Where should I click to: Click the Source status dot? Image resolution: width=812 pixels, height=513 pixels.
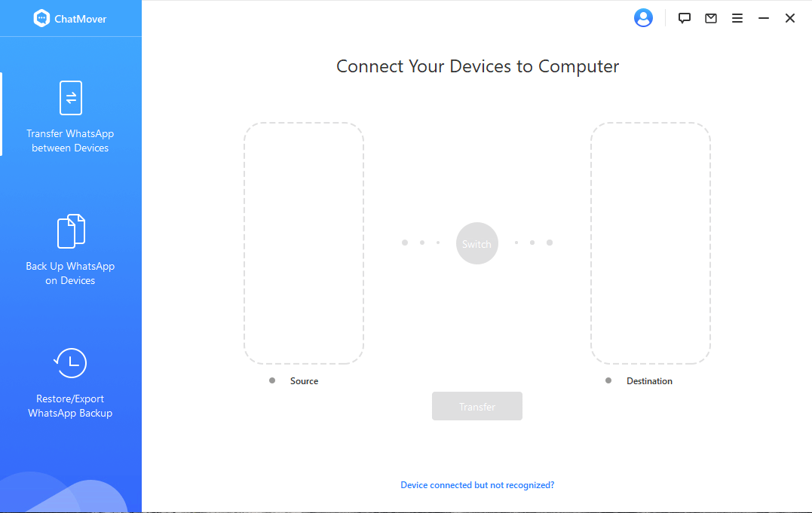coord(272,380)
